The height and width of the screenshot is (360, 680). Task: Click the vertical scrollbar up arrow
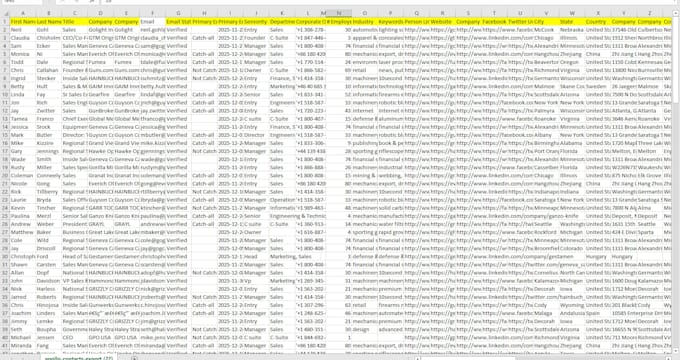coord(676,13)
